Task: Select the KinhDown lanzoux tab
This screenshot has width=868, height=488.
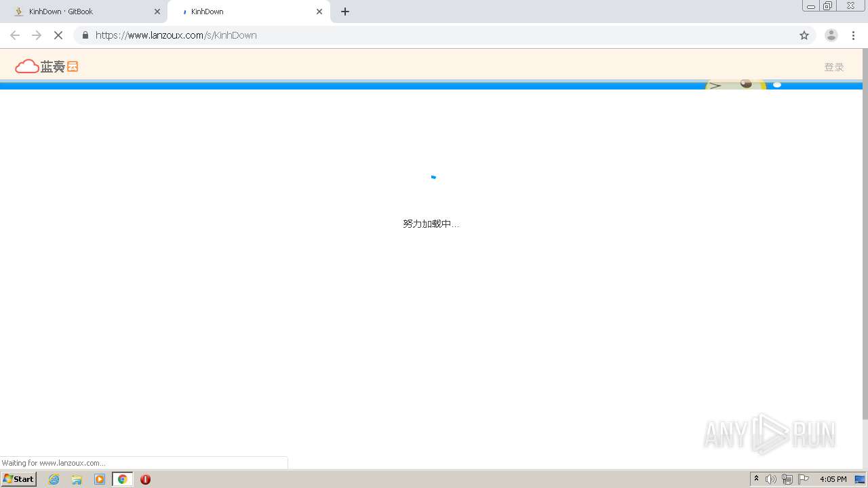Action: [248, 12]
